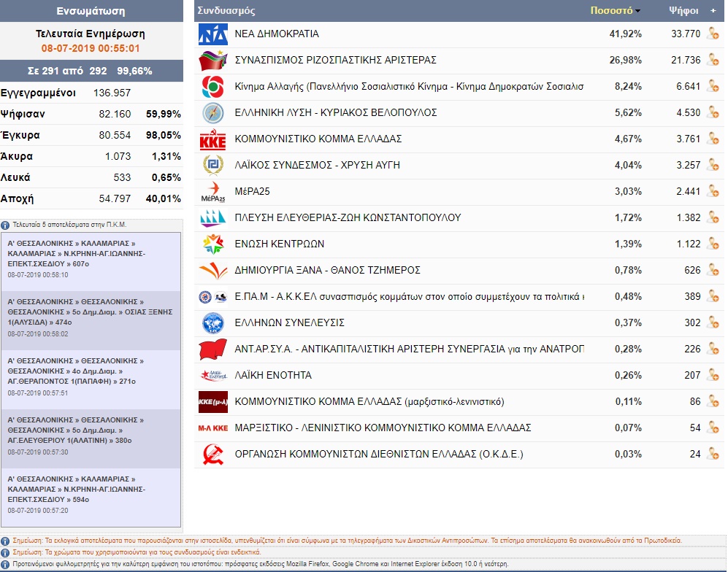
Task: Click info icon beside election results note
Action: coord(5,541)
